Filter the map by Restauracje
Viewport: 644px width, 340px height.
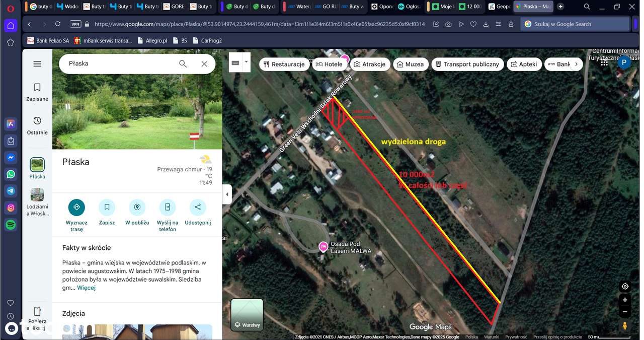tap(284, 64)
